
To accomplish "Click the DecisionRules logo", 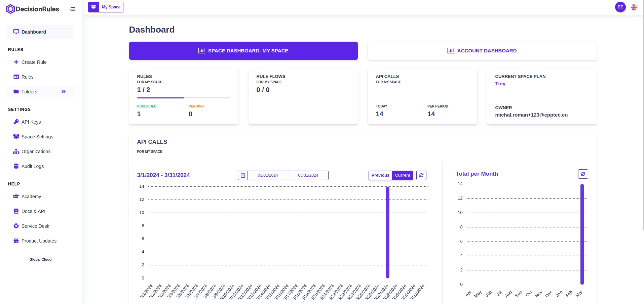I will tap(33, 9).
